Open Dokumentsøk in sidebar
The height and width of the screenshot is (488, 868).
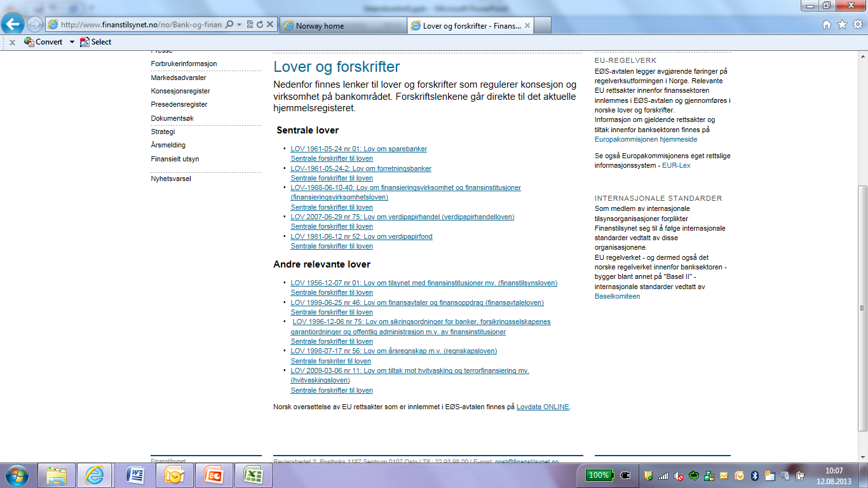[x=172, y=118]
